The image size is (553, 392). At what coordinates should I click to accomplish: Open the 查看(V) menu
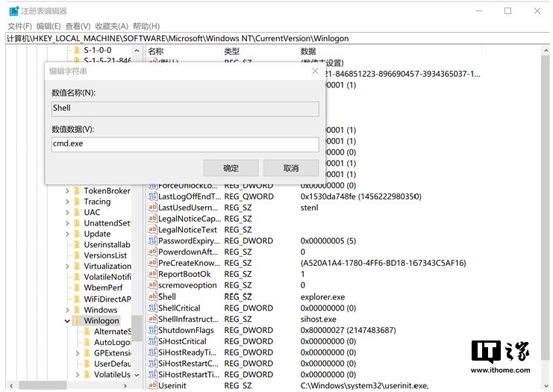click(78, 26)
